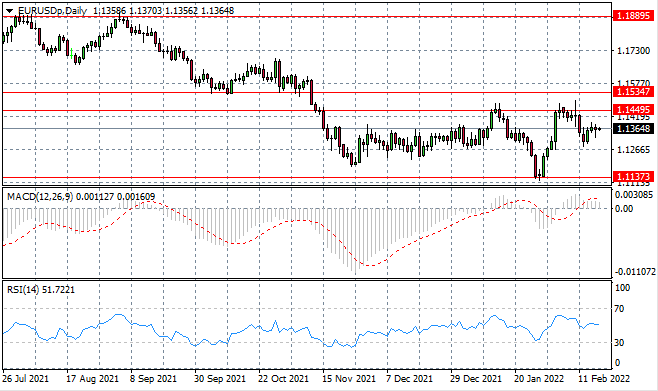Select the 26 Jul 2021 date label

pos(25,379)
